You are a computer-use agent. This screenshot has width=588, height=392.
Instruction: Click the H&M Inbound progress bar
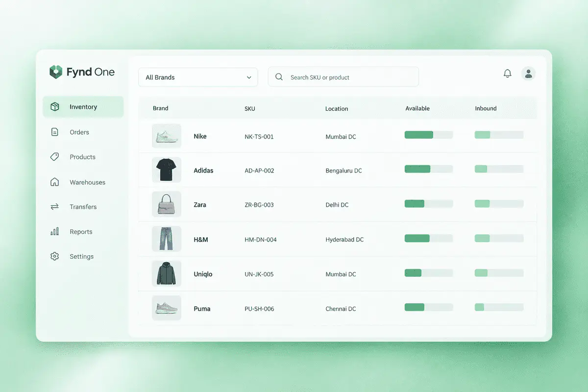pos(499,238)
